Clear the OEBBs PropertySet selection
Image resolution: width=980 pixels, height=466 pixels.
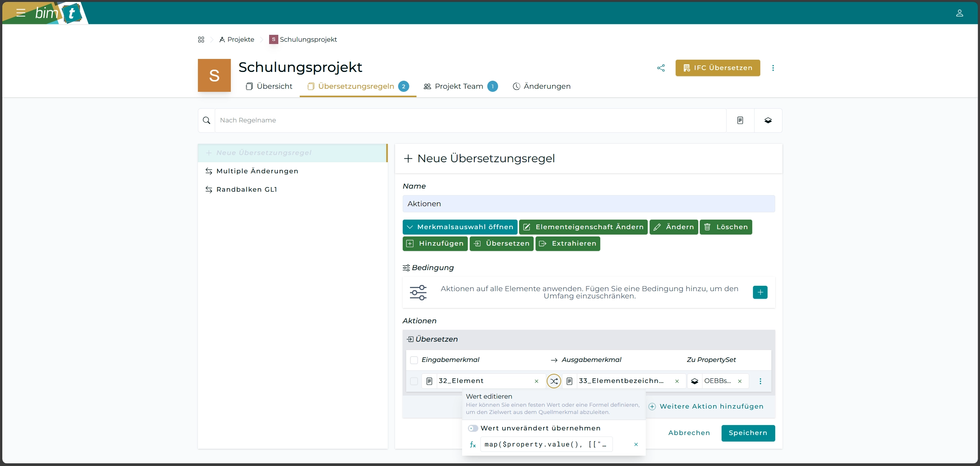click(x=740, y=381)
